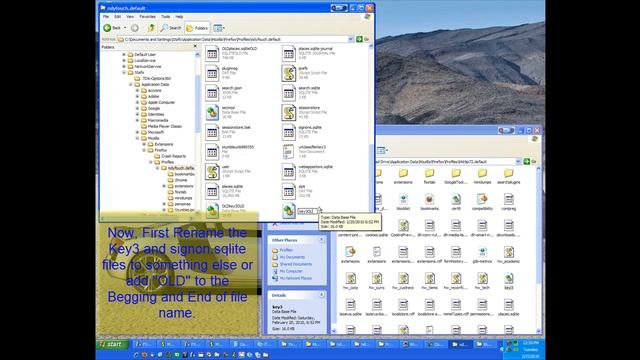Image resolution: width=640 pixels, height=360 pixels.
Task: Select Media Player Classic folder in tree
Action: (x=164, y=127)
